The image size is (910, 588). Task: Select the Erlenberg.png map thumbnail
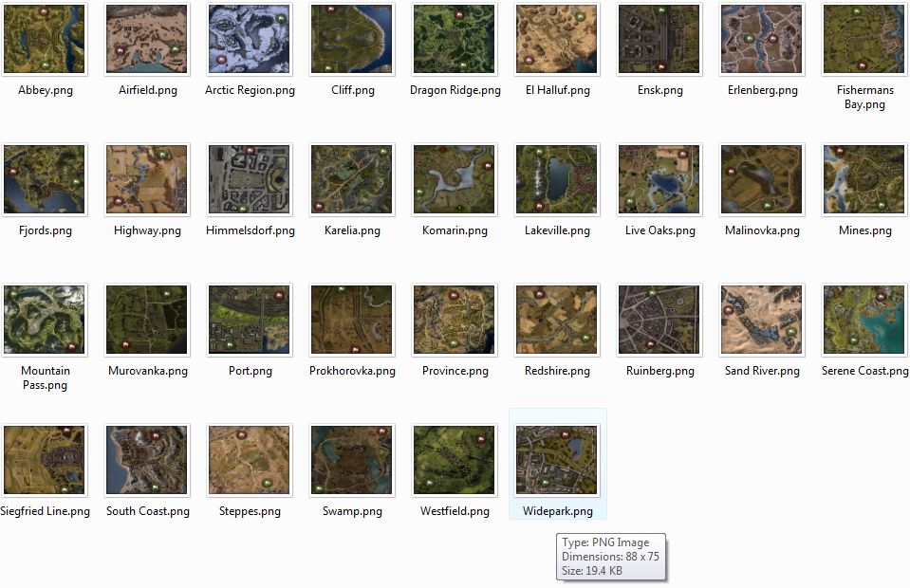click(x=761, y=39)
